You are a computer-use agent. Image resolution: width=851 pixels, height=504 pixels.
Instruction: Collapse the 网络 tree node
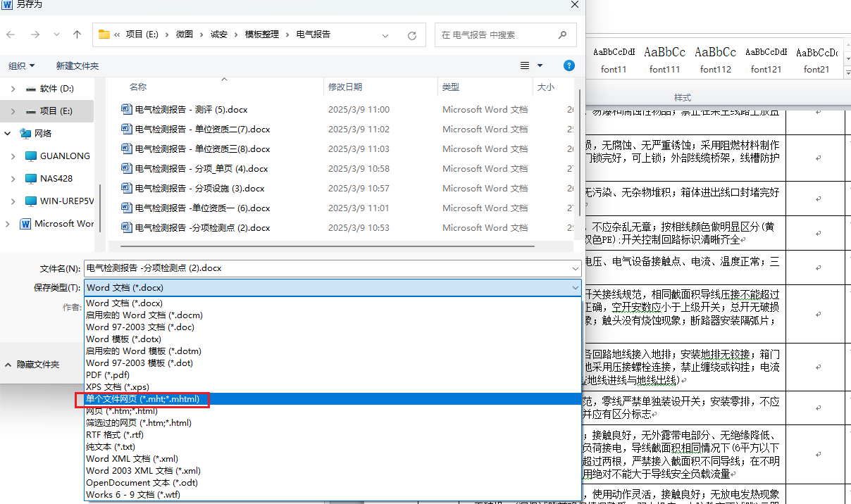point(8,133)
